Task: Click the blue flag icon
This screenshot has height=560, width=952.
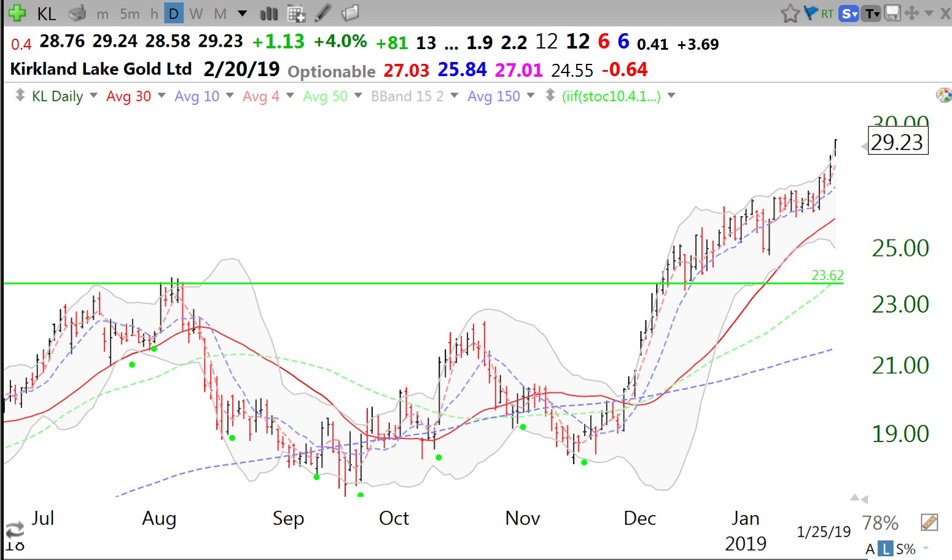Action: tap(811, 12)
